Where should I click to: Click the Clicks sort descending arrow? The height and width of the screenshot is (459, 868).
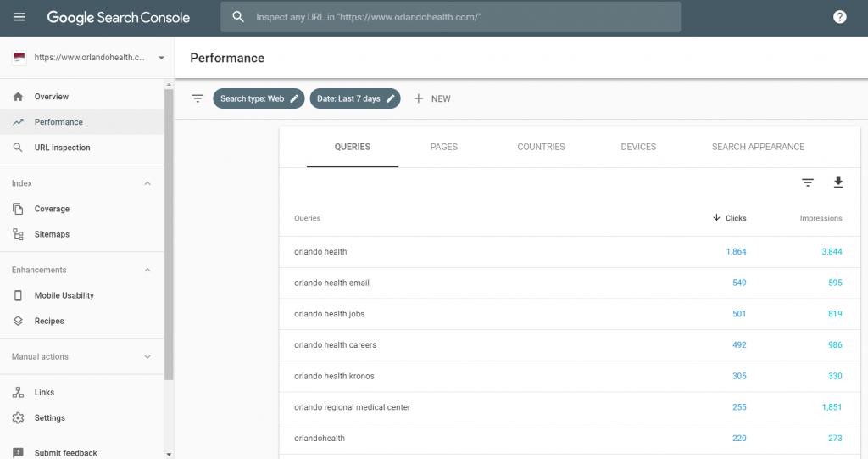click(716, 217)
